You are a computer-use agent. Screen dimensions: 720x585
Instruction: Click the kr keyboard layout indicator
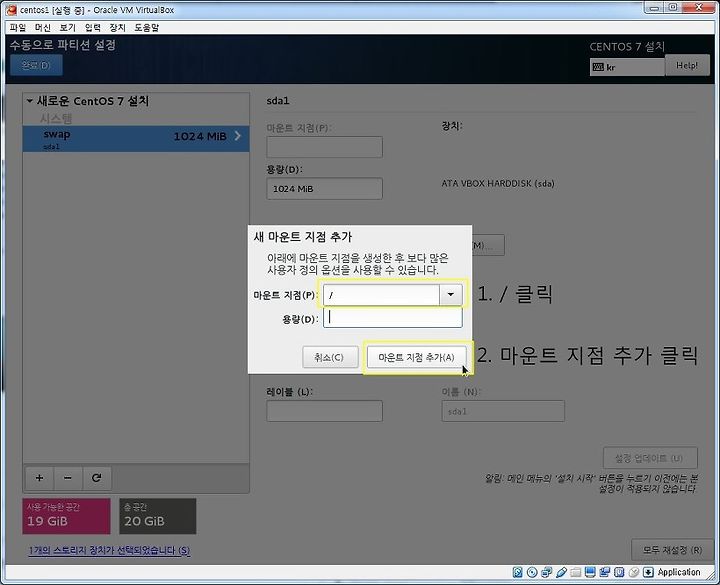coord(626,67)
